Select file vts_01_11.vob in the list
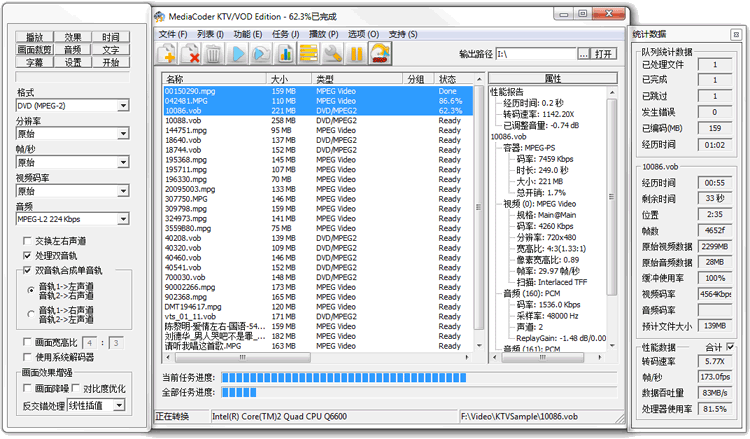Viewport: 750px width, 439px height. point(318,317)
